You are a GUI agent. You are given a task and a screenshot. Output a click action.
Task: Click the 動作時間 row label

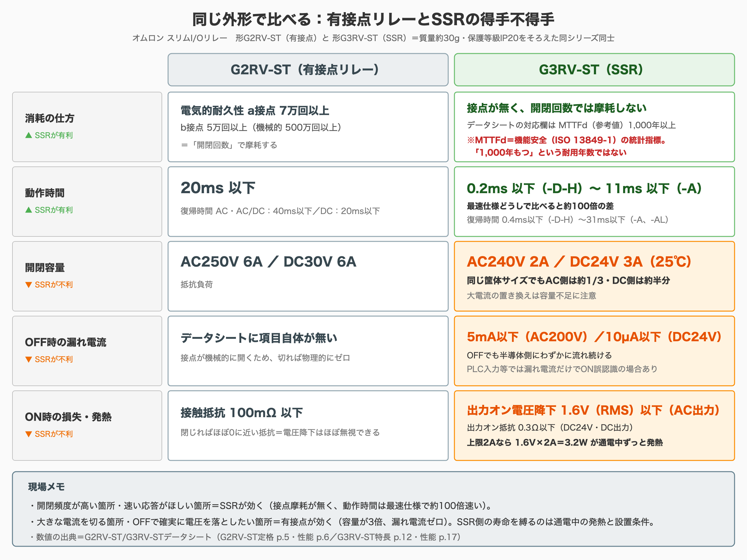pos(45,193)
